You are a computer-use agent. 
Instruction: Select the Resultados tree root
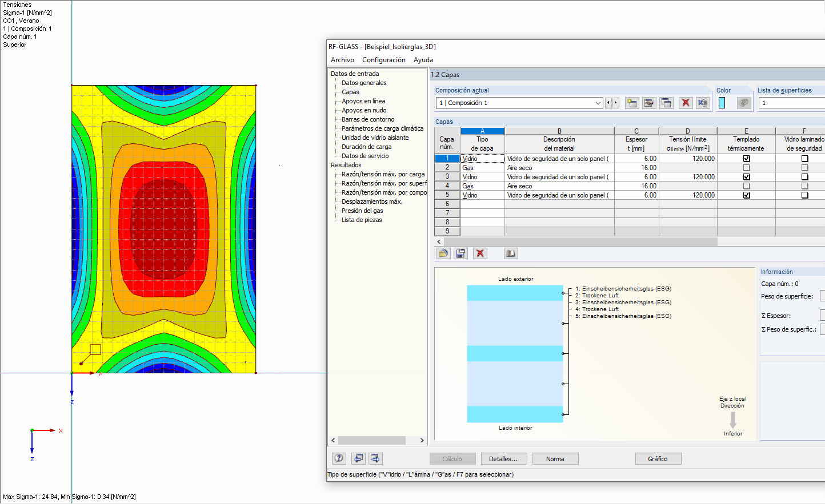(346, 165)
